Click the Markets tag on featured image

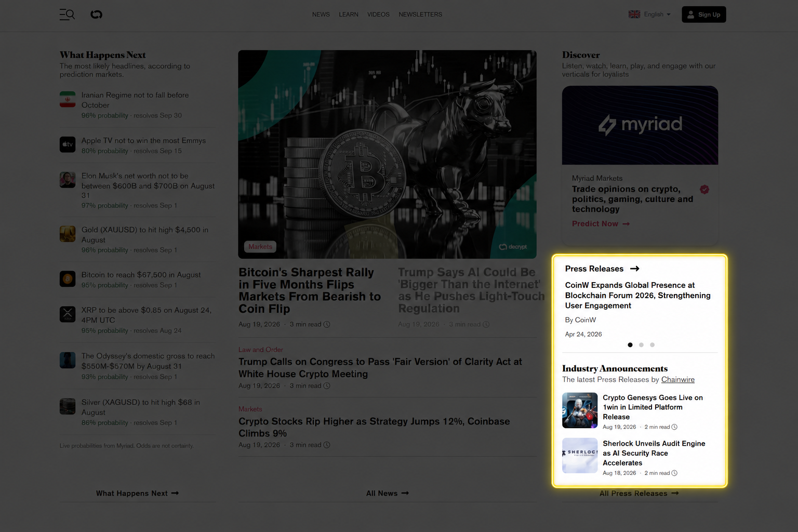[260, 247]
